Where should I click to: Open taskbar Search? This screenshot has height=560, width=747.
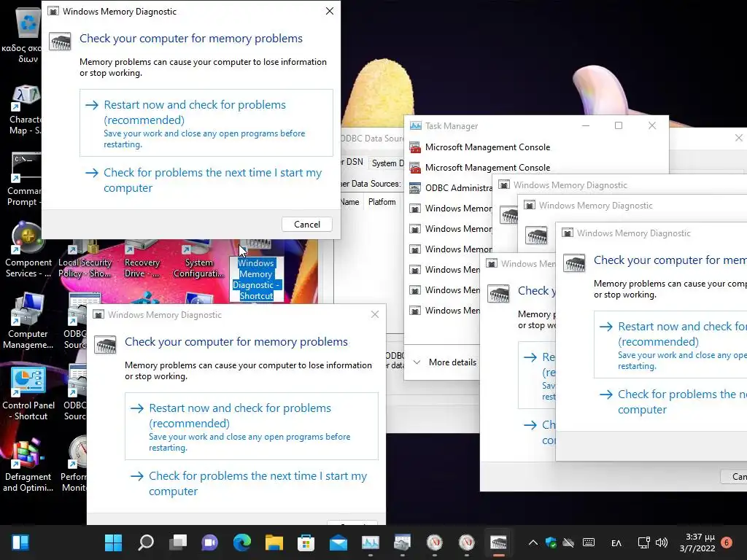[146, 542]
